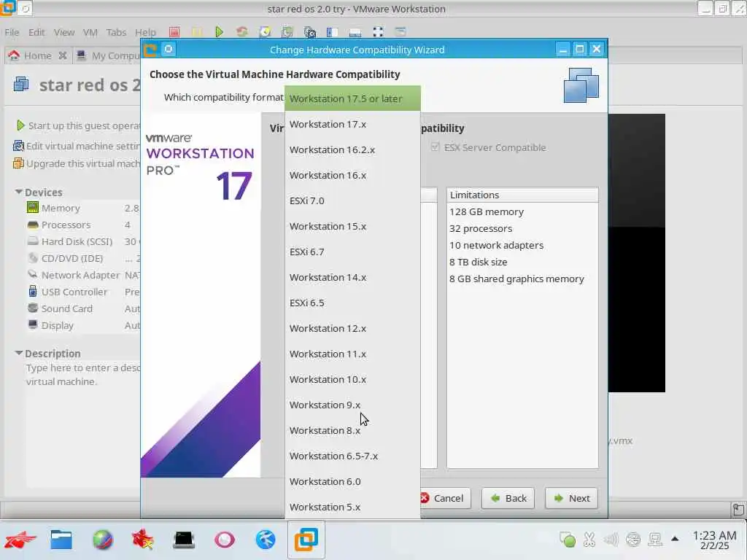The width and height of the screenshot is (747, 560).
Task: Click the volume tray icon
Action: tap(611, 540)
